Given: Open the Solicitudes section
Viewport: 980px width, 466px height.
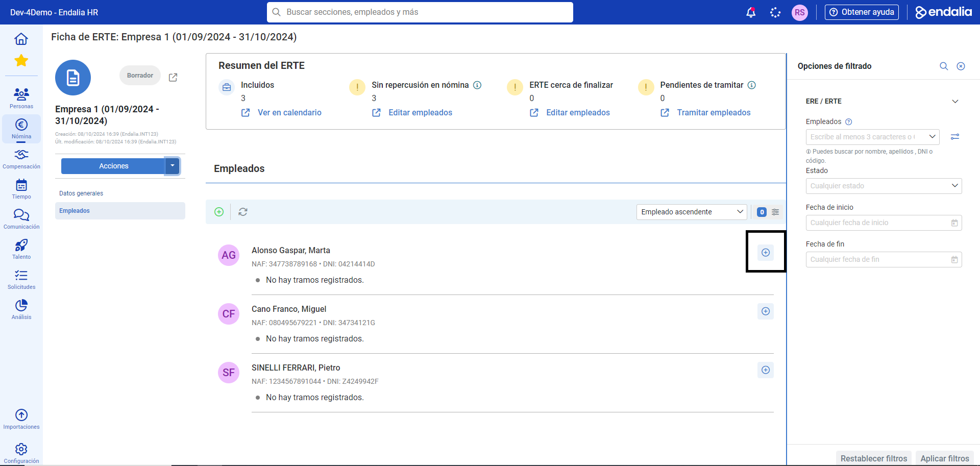Looking at the screenshot, I should (21, 279).
